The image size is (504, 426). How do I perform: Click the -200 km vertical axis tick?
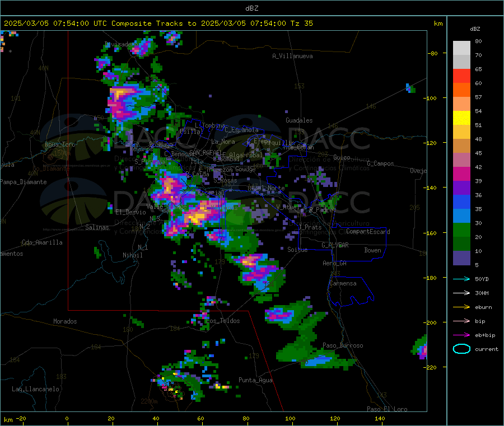(430, 322)
